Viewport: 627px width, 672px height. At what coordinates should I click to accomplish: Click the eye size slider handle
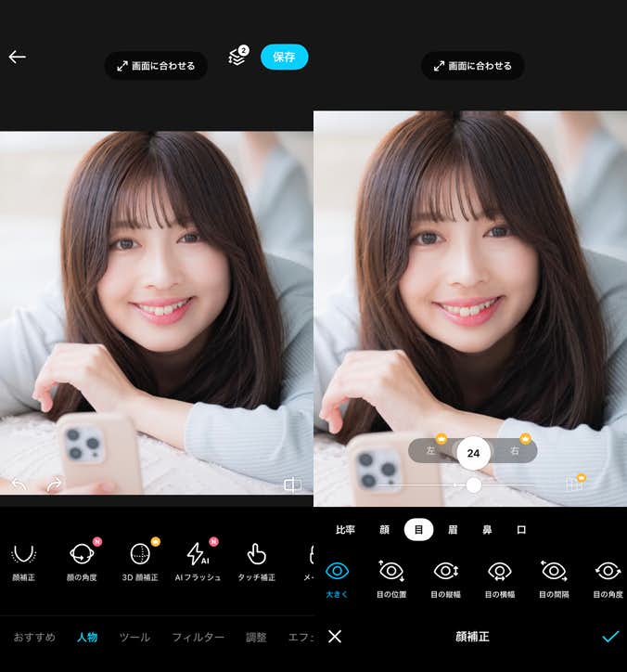(474, 485)
